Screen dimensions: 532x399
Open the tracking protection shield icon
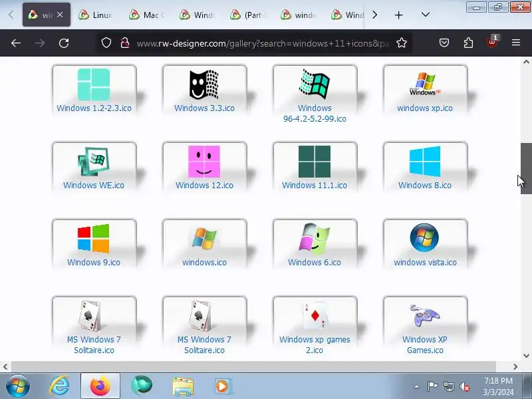(106, 43)
